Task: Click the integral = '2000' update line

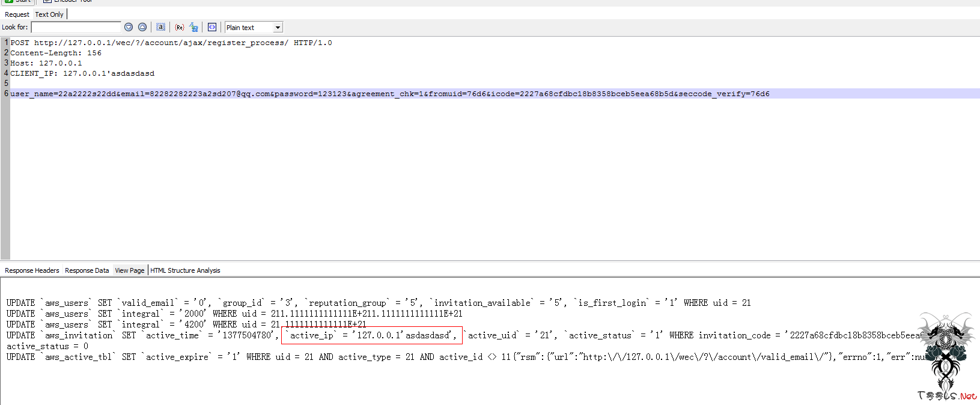Action: pos(234,314)
